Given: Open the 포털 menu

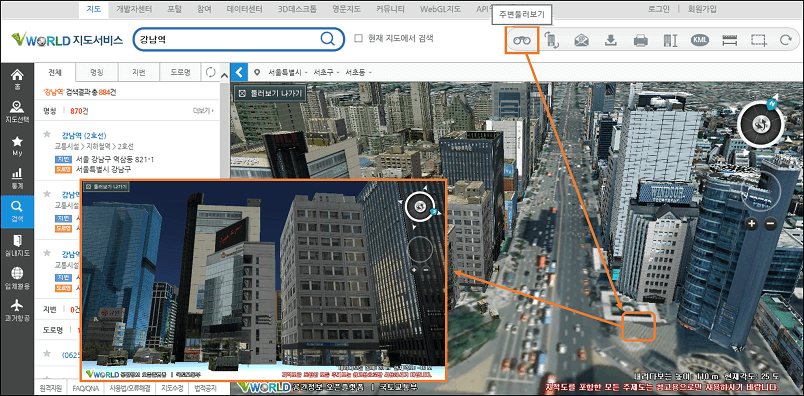Looking at the screenshot, I should [x=174, y=9].
